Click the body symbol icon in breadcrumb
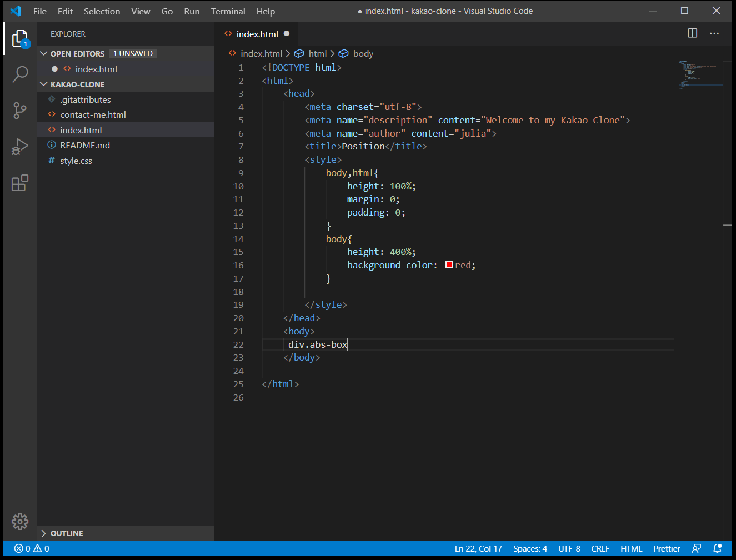This screenshot has height=560, width=736. (343, 53)
